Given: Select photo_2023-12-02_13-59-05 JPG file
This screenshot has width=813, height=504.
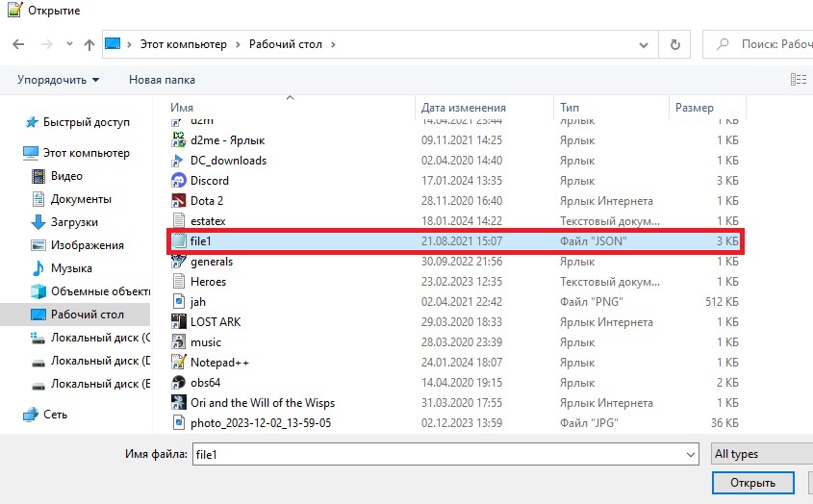Looking at the screenshot, I should point(261,423).
